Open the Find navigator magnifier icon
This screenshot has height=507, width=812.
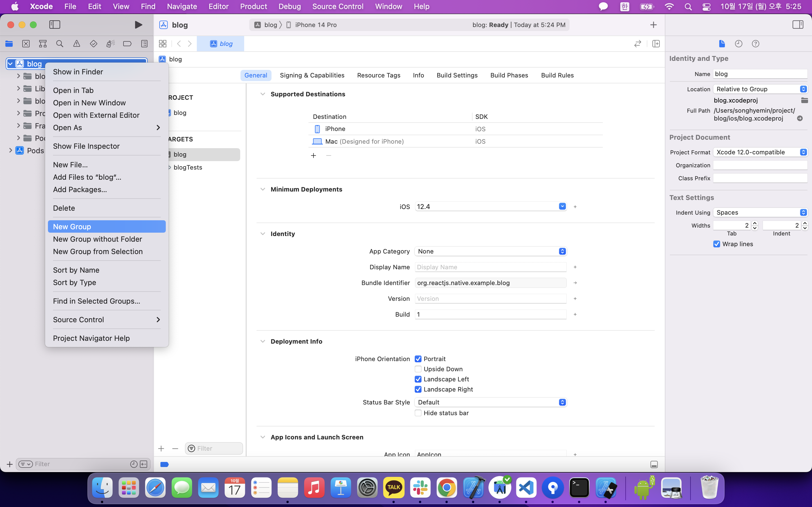60,44
